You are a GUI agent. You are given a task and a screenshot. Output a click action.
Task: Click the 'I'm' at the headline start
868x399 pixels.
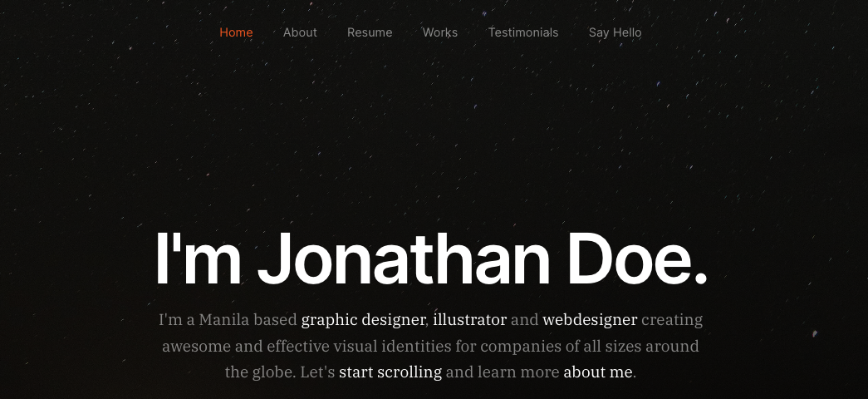pos(199,259)
